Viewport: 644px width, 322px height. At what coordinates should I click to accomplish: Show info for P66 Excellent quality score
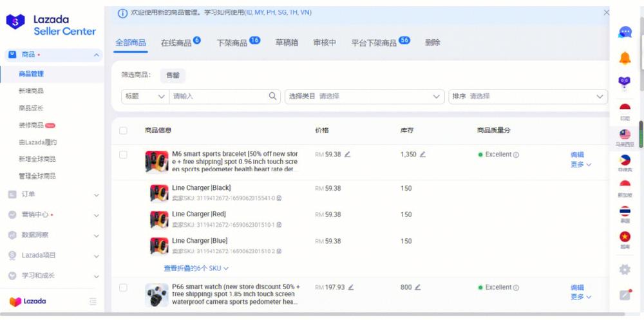point(516,287)
